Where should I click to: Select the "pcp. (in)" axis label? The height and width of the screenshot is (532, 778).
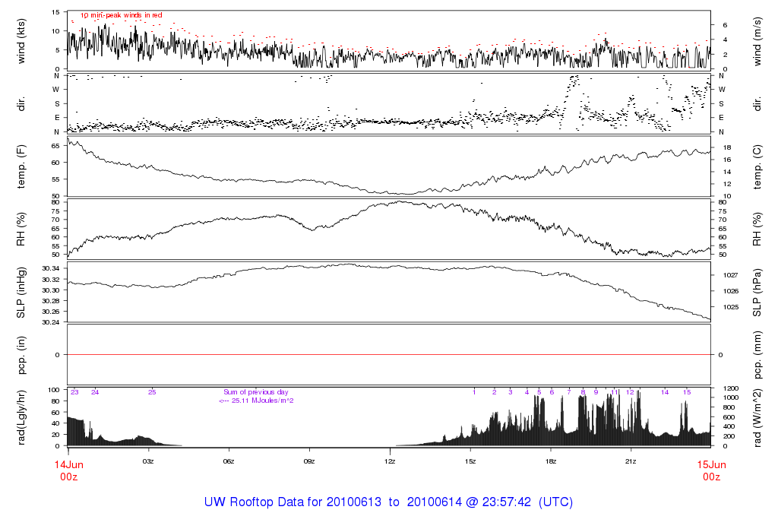(x=21, y=355)
